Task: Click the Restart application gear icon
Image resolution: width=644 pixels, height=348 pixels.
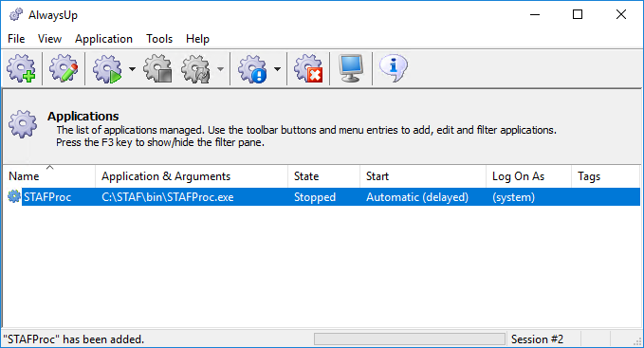Action: pos(196,68)
